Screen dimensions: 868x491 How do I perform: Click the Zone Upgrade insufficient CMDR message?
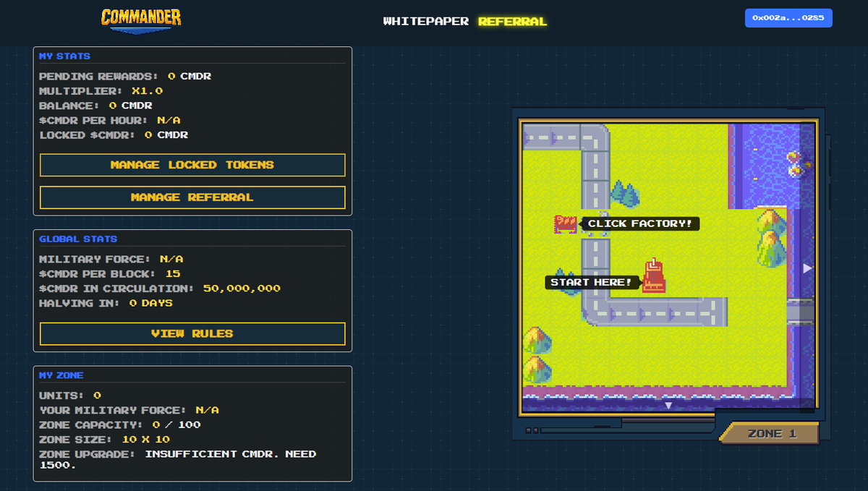[178, 459]
